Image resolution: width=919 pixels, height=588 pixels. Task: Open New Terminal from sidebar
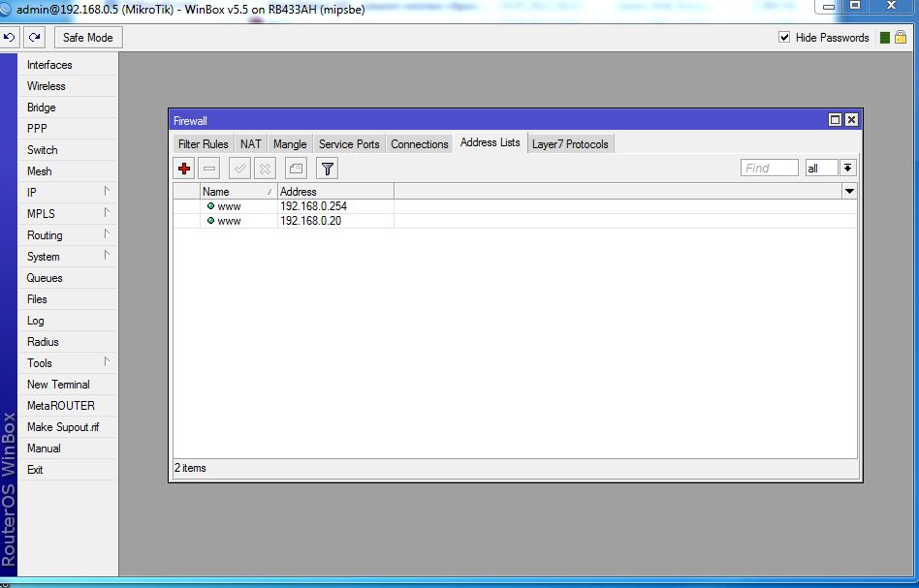(58, 385)
